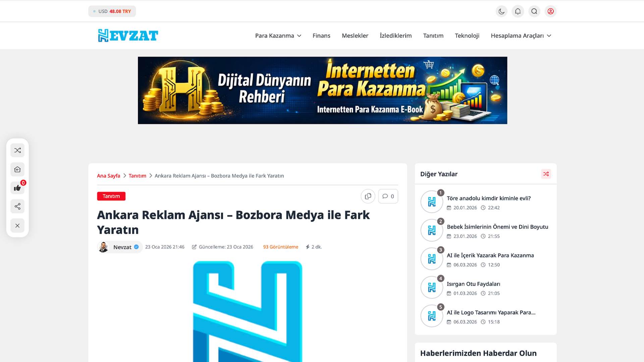Image resolution: width=644 pixels, height=362 pixels.
Task: Open the Finans menu item
Action: (321, 36)
